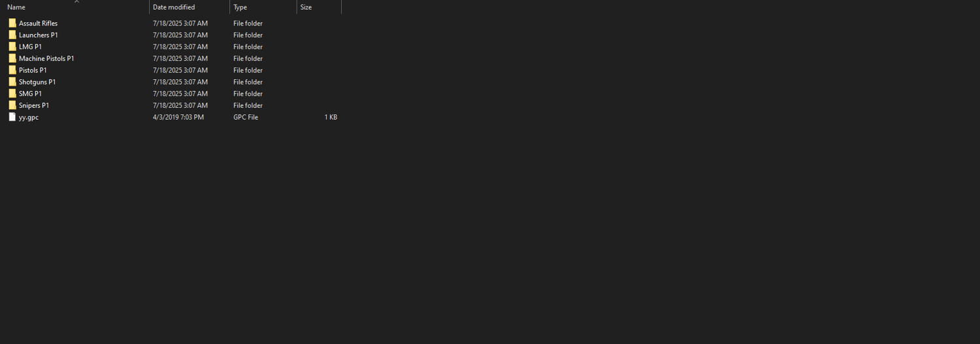Select the Assault Rifles folder icon
This screenshot has width=980, height=344.
point(12,23)
